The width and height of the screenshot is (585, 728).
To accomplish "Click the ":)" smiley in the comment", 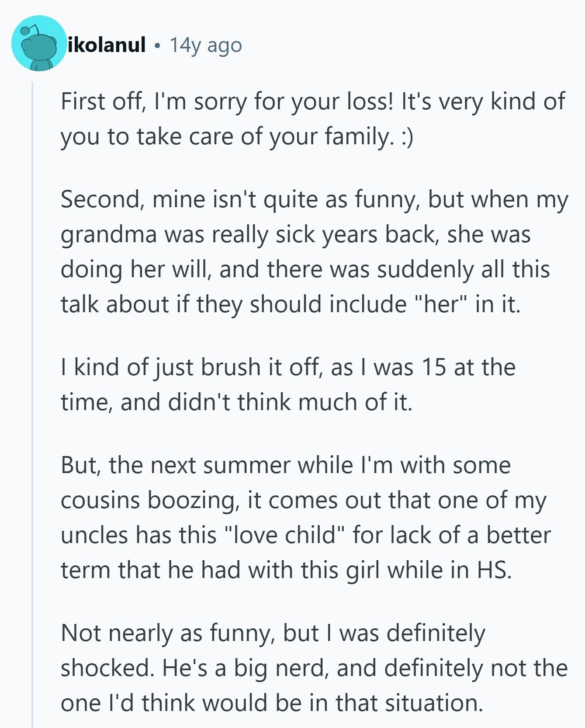I will click(405, 137).
